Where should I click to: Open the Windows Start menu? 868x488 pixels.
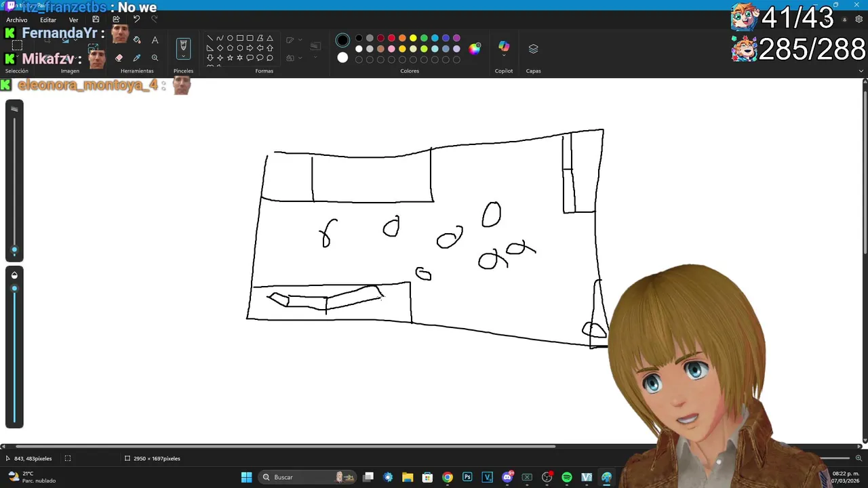pos(247,477)
